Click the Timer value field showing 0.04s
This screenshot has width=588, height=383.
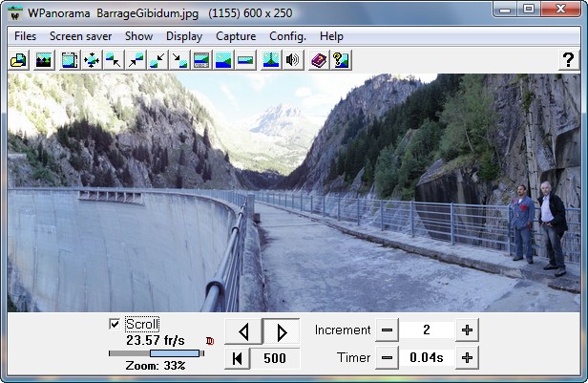click(427, 358)
